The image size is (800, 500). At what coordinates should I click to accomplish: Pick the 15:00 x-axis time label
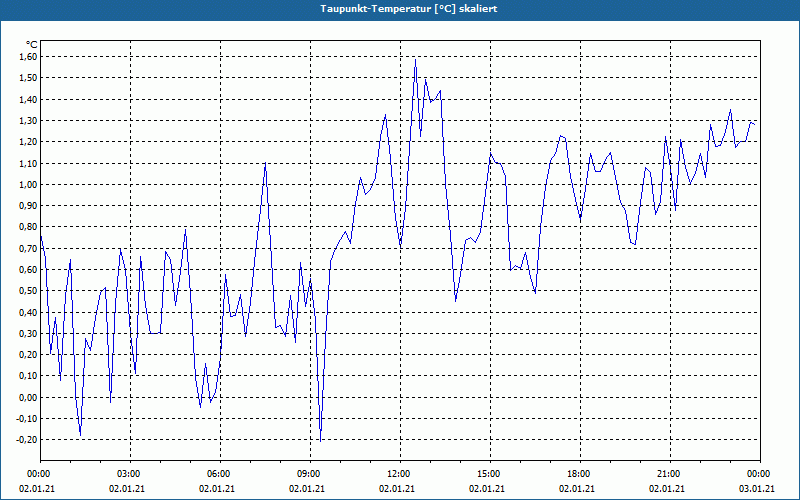coord(490,474)
